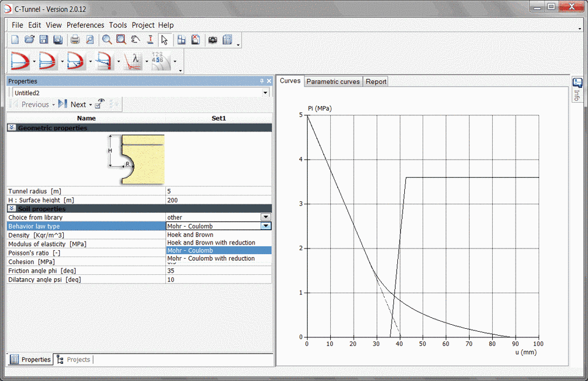588x381 pixels.
Task: Open dropdown arrow beside third tunnel icon
Action: pyautogui.click(x=90, y=61)
